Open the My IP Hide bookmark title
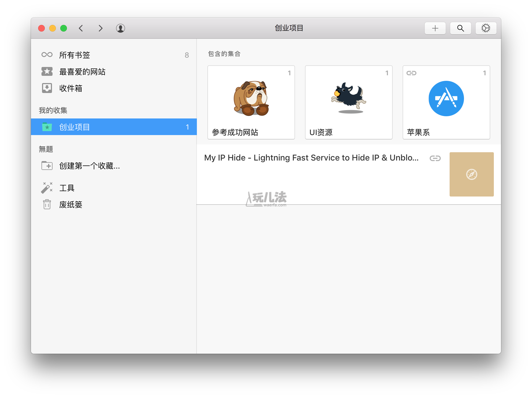 click(x=311, y=158)
